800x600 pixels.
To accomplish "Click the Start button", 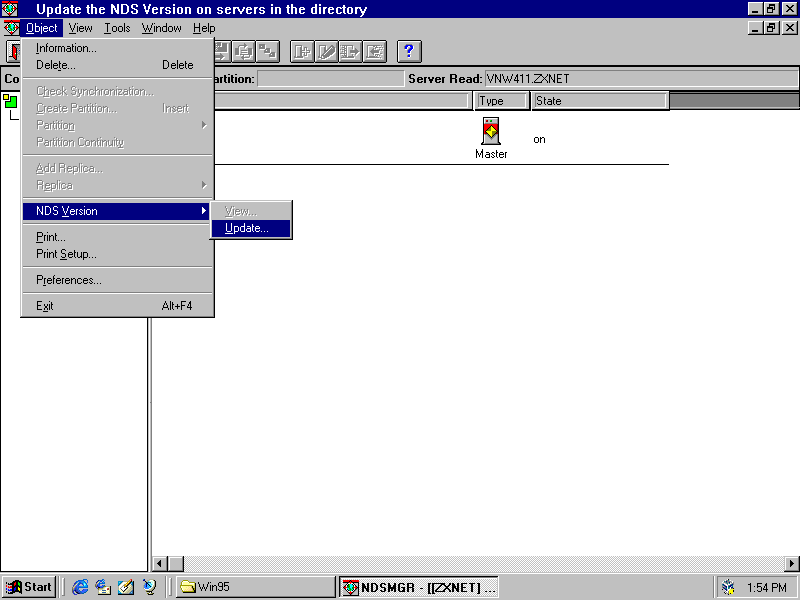I will point(29,587).
